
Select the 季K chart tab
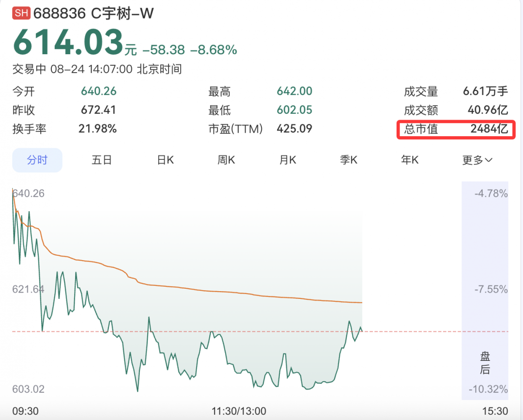click(x=349, y=160)
